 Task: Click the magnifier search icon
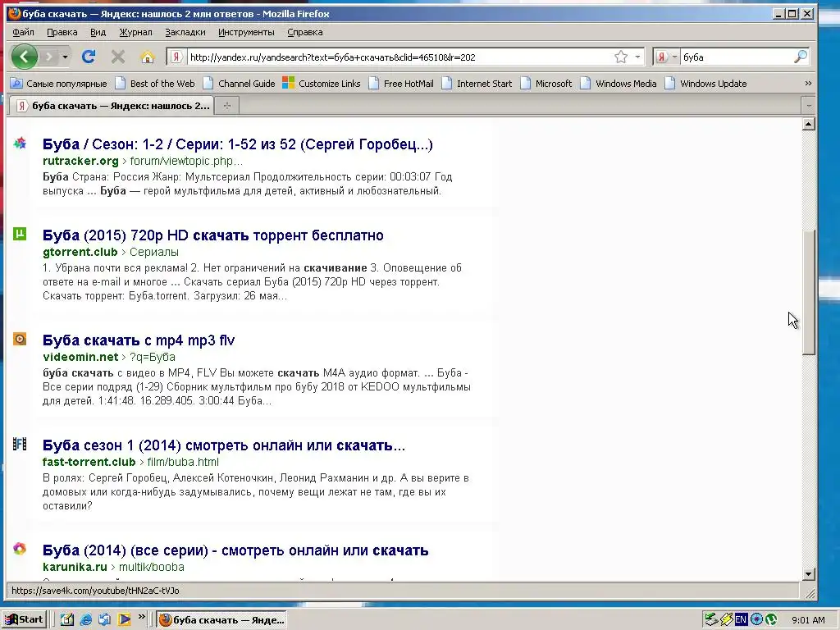[x=801, y=57]
